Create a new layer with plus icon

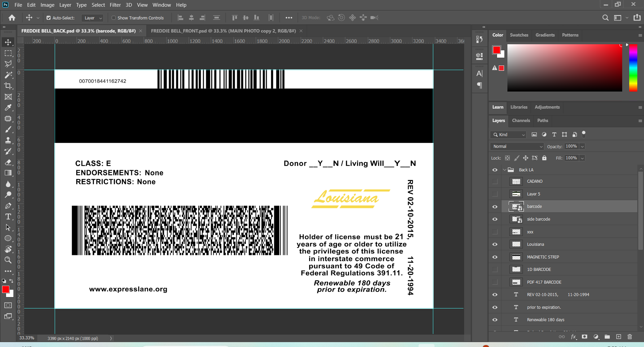point(618,337)
